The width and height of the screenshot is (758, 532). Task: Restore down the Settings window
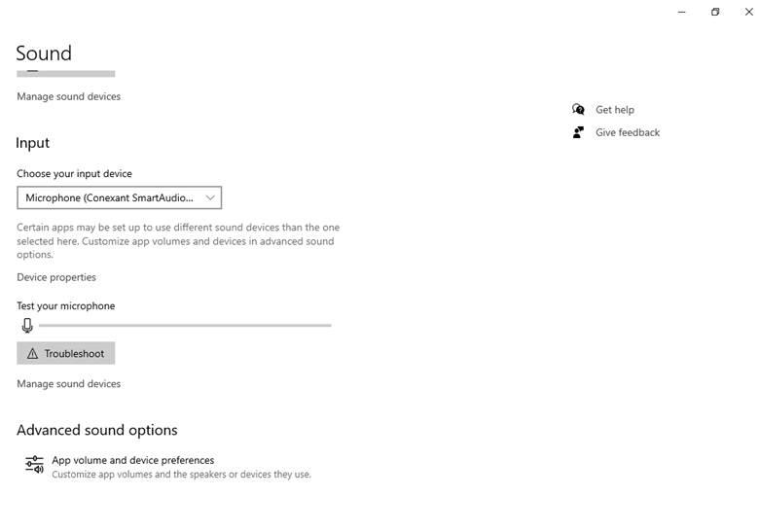715,12
